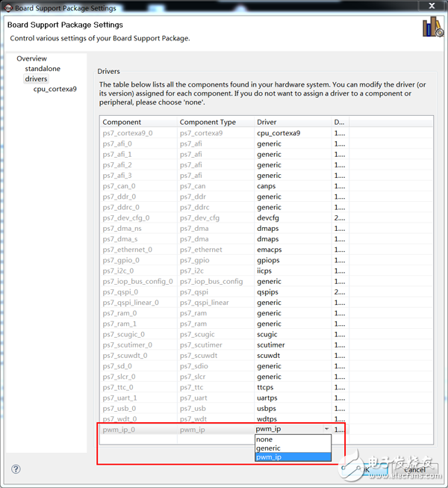Click the help question mark icon
448x488 pixels.
click(x=16, y=469)
